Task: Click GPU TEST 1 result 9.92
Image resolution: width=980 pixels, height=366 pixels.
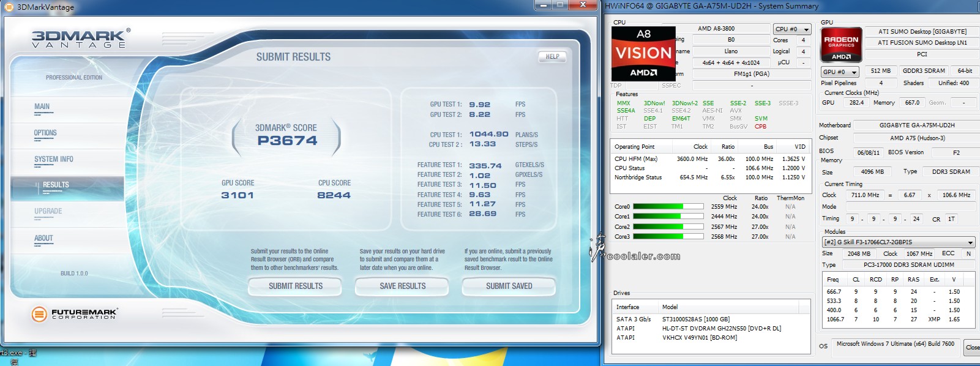Action: pyautogui.click(x=479, y=105)
